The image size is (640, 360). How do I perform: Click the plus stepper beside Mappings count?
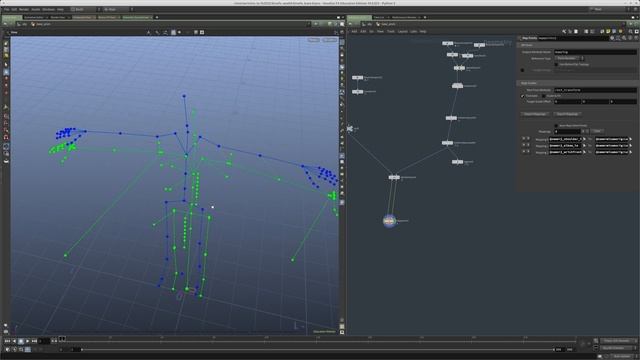pos(583,131)
